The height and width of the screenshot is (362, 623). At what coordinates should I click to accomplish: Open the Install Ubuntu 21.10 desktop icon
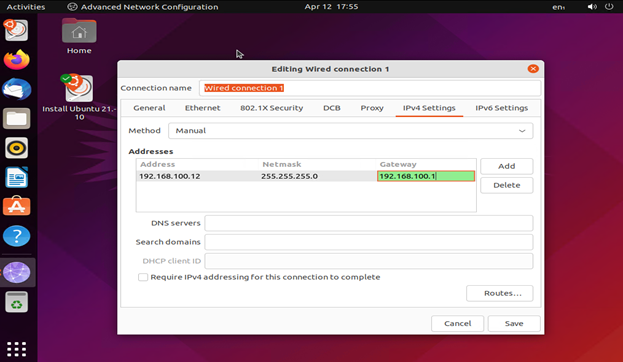point(79,97)
